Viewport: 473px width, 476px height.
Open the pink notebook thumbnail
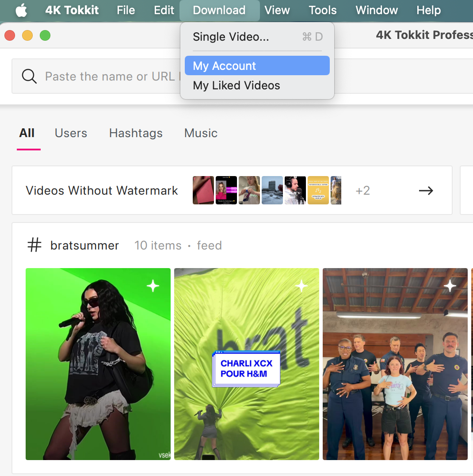(203, 190)
